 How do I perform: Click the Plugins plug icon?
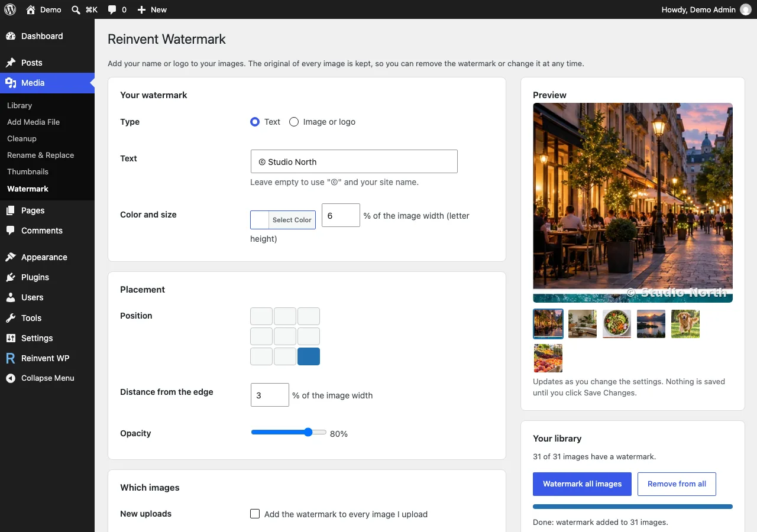tap(11, 277)
